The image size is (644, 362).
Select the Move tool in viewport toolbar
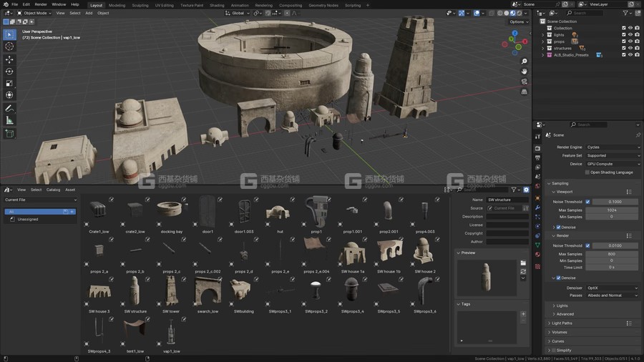point(9,59)
